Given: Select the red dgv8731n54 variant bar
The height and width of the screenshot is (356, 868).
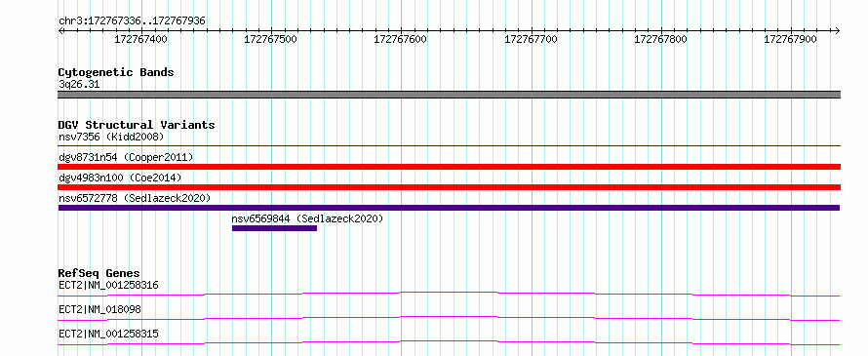Looking at the screenshot, I should (x=449, y=167).
